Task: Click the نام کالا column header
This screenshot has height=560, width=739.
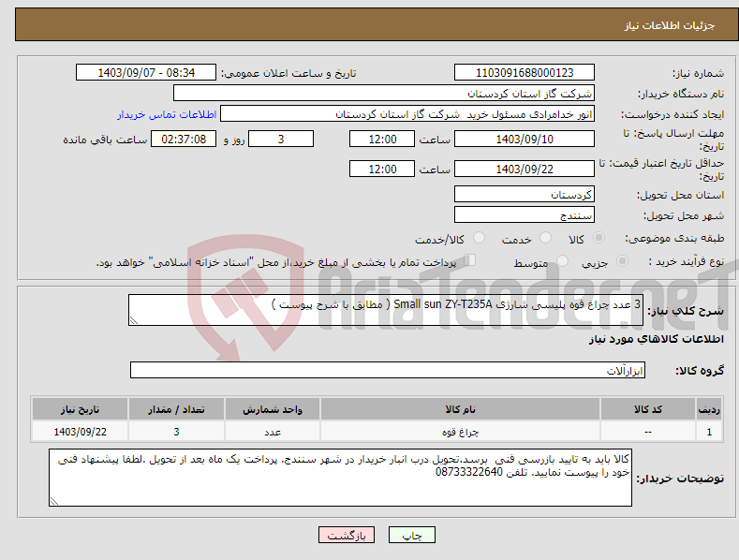Action: [x=460, y=409]
